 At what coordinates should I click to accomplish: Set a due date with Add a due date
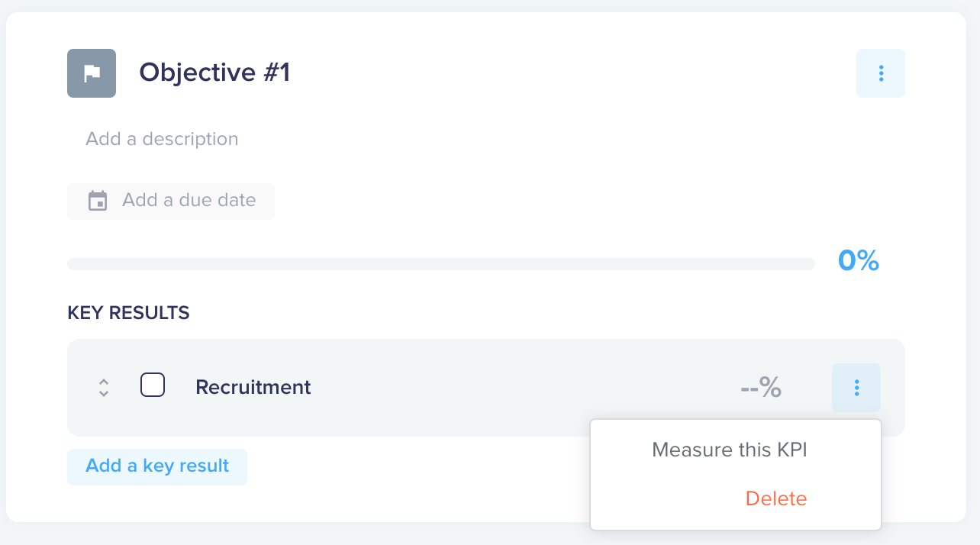point(171,201)
